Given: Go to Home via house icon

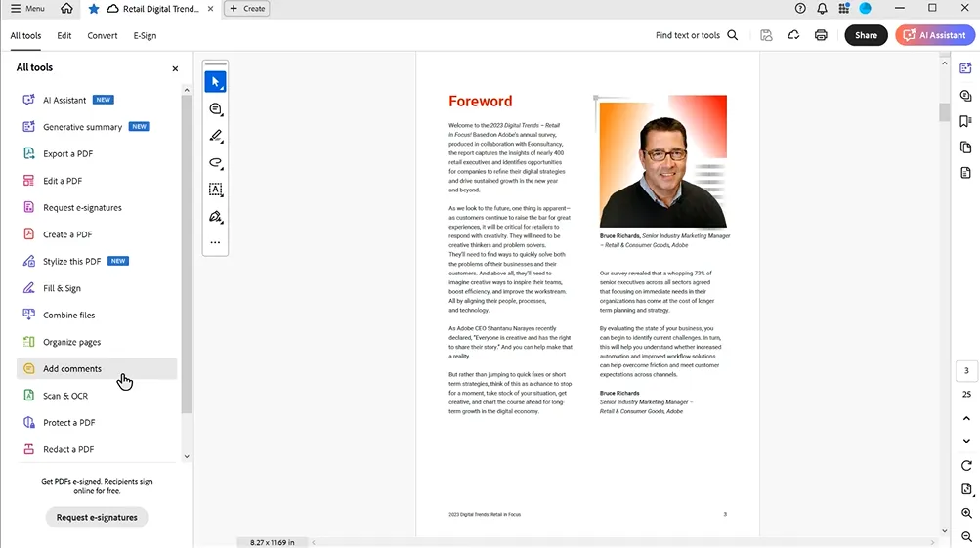Looking at the screenshot, I should (66, 9).
